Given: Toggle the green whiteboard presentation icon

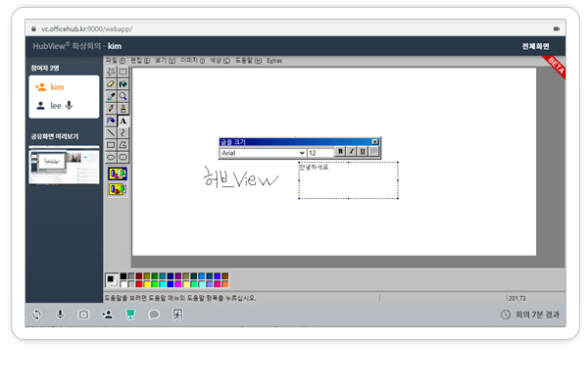Looking at the screenshot, I should (x=130, y=315).
